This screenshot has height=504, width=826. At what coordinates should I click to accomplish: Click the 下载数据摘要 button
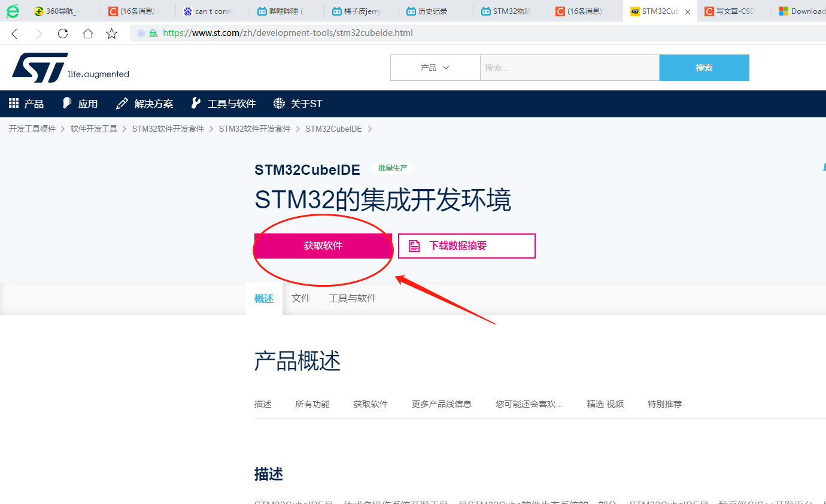coord(467,246)
